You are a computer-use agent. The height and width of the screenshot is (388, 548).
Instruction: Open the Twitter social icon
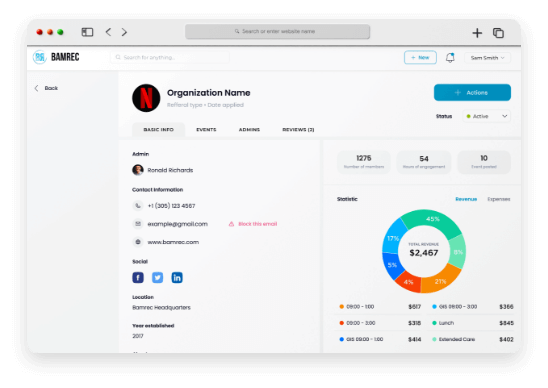[157, 278]
